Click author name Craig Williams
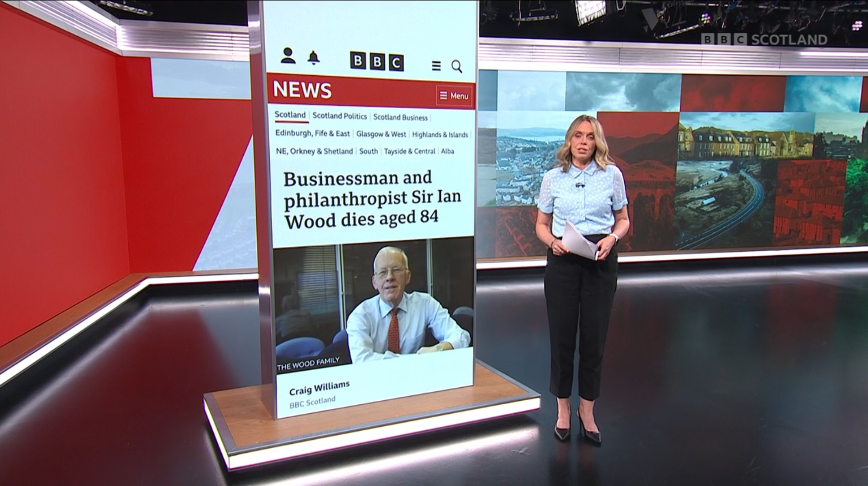 (x=319, y=388)
